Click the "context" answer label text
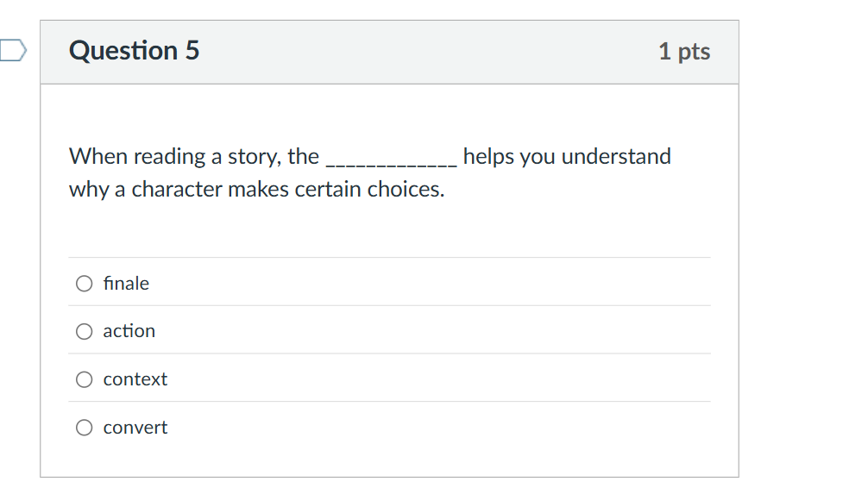Viewport: 868px width, 488px height. click(x=135, y=379)
